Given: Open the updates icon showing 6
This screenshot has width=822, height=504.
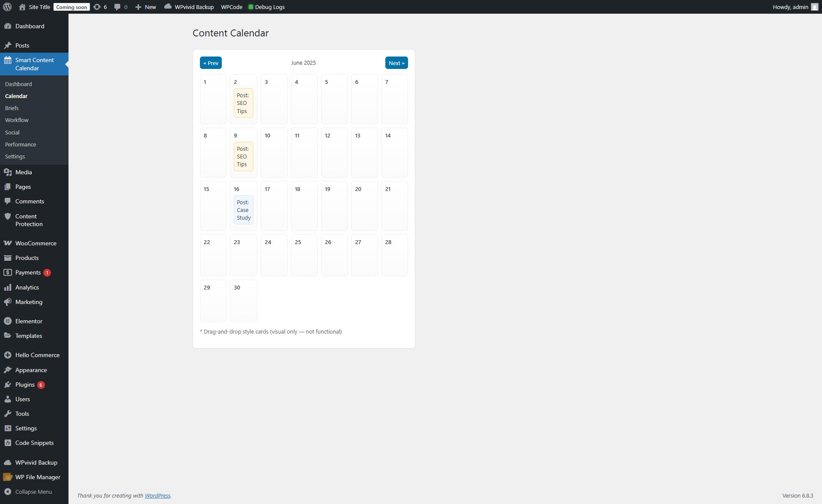Looking at the screenshot, I should [x=99, y=7].
